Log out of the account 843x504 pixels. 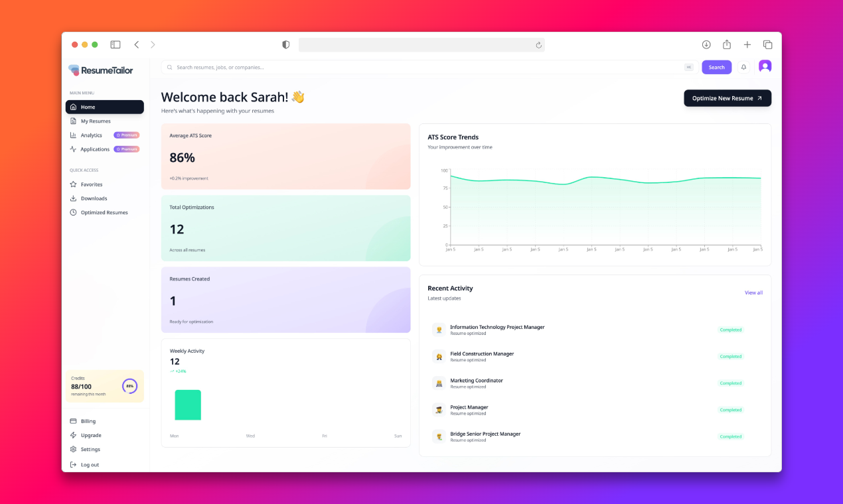click(x=90, y=464)
